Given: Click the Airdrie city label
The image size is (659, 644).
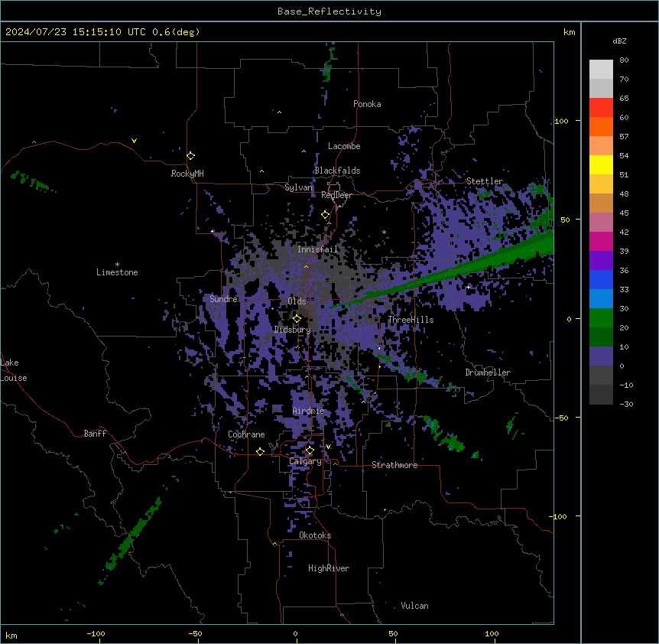Looking at the screenshot, I should (x=309, y=411).
